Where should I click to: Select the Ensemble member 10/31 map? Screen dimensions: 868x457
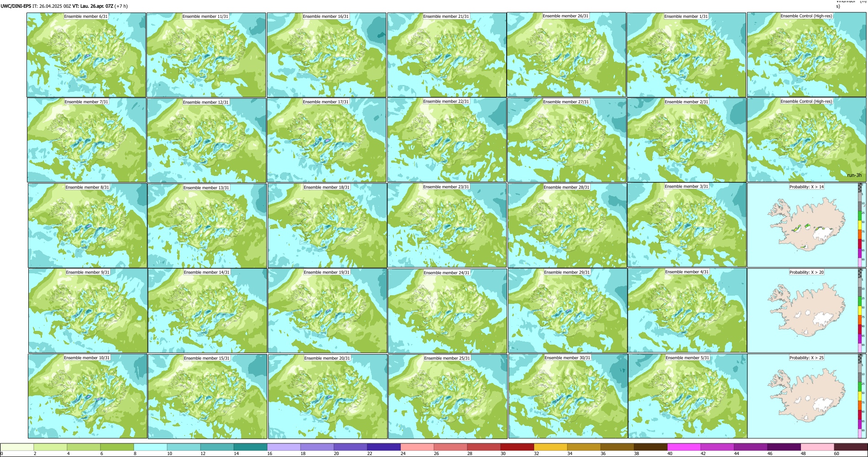88,396
